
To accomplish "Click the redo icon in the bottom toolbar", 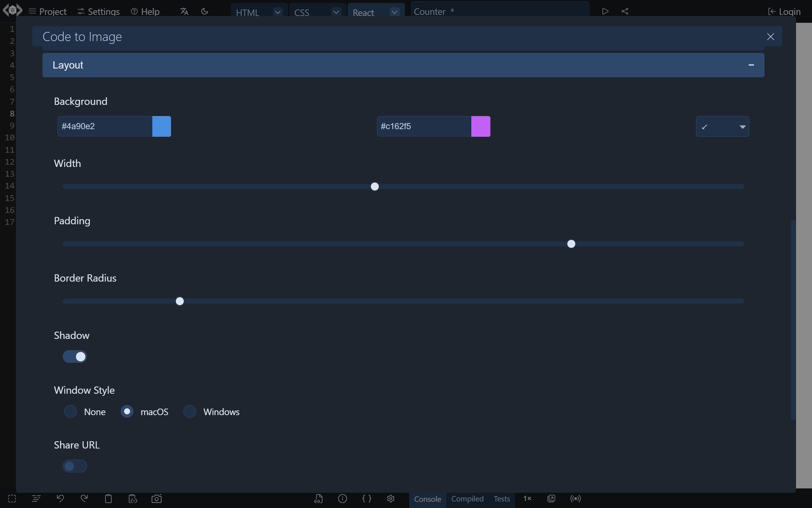I will pyautogui.click(x=84, y=499).
